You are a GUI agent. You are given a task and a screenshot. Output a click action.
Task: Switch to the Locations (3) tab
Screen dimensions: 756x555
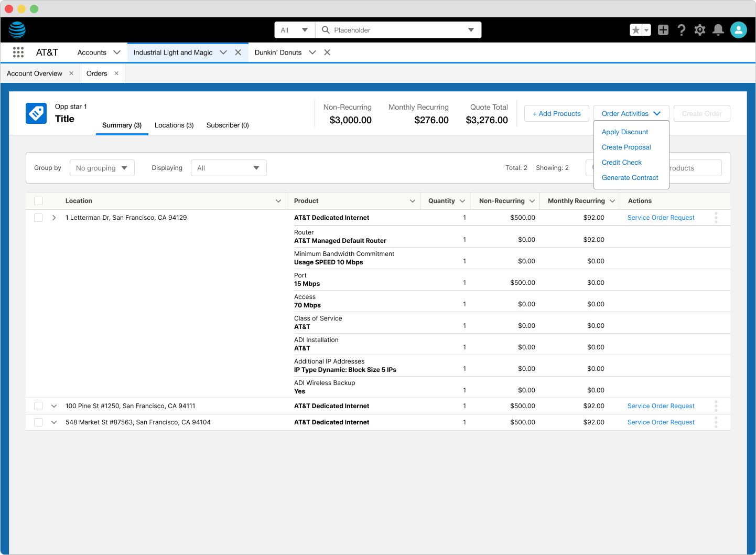click(x=174, y=125)
